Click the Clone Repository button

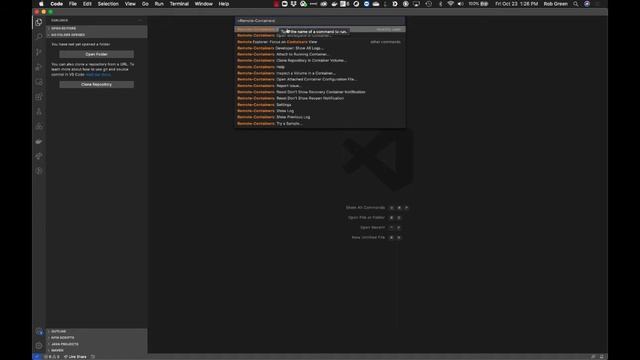(96, 84)
